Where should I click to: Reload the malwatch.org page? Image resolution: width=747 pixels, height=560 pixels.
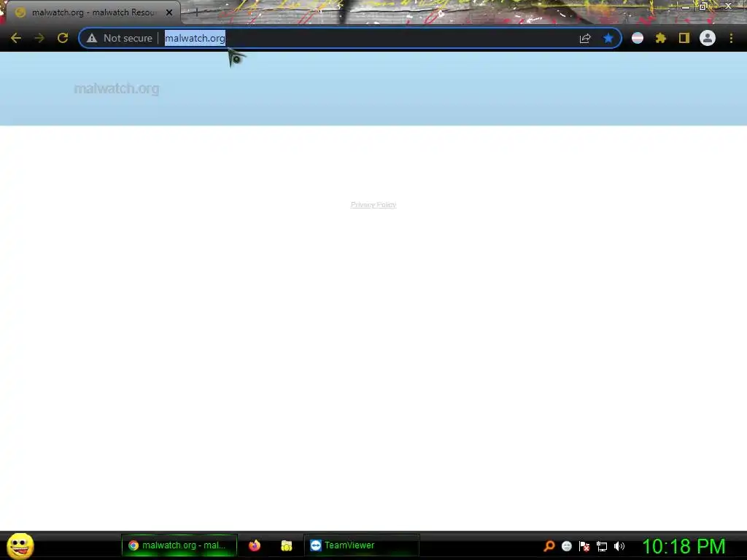point(63,38)
